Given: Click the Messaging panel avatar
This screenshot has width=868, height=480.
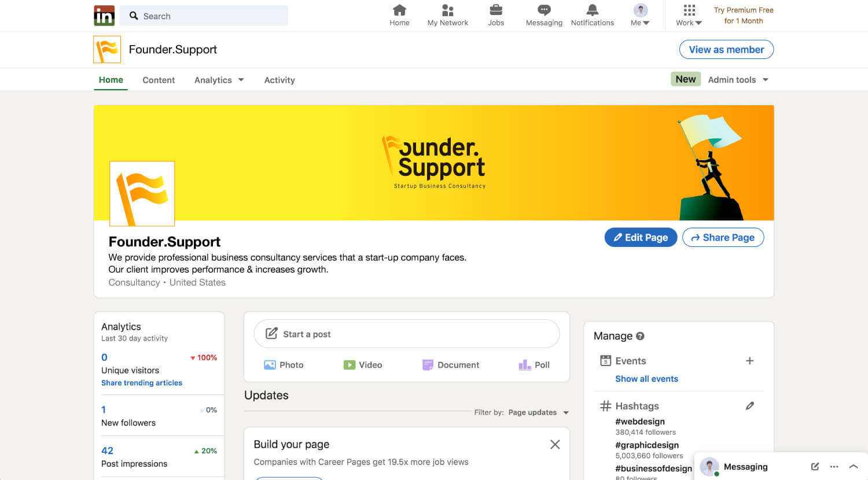Looking at the screenshot, I should coord(709,467).
